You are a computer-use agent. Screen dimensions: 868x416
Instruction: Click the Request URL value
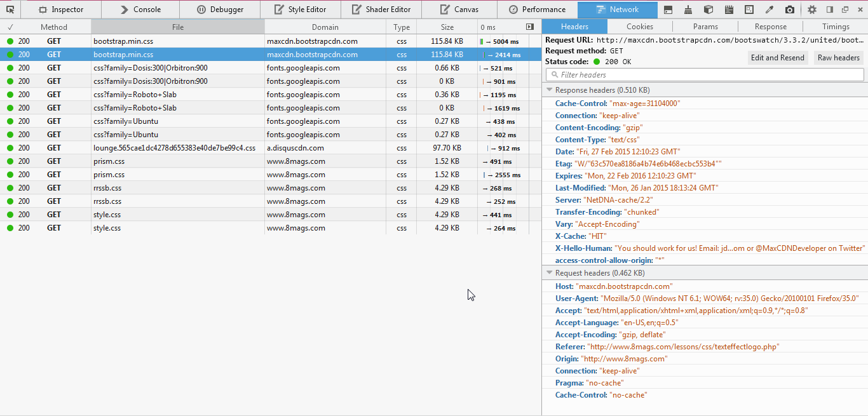pyautogui.click(x=730, y=40)
